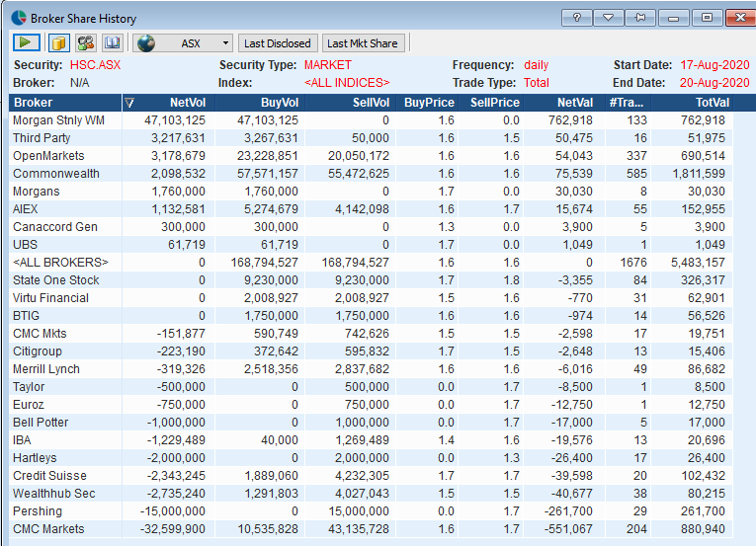Open the help question mark button
The width and height of the screenshot is (756, 546).
(577, 18)
